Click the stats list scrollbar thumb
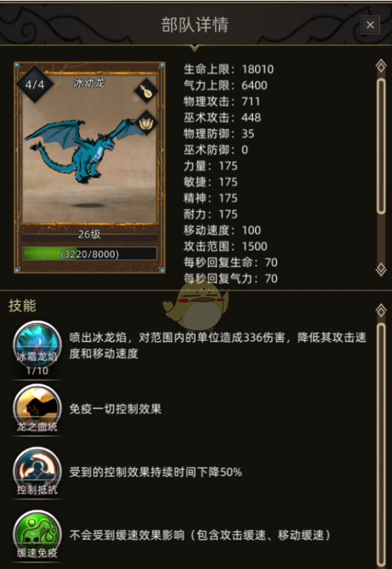Viewport: 392px width, 569px height. [381, 146]
